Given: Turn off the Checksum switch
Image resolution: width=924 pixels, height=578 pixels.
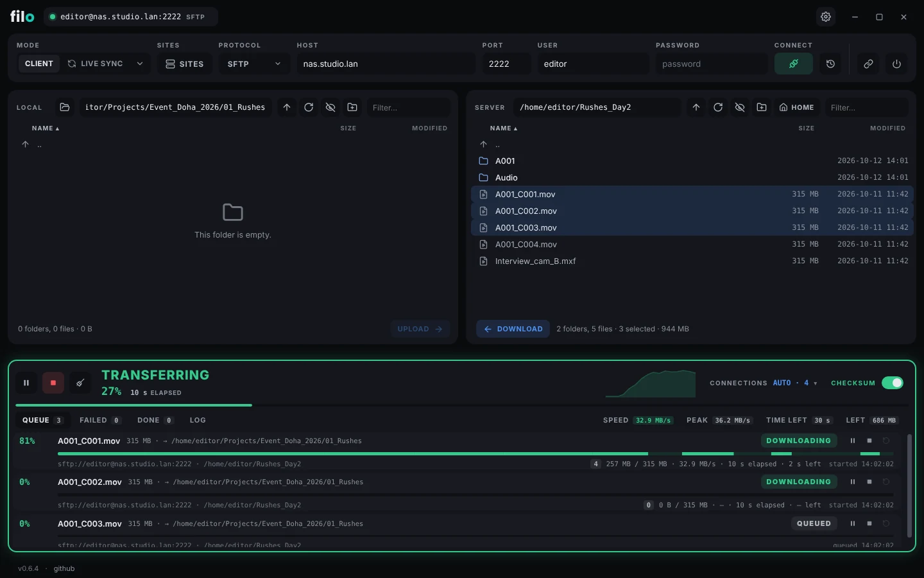Looking at the screenshot, I should pyautogui.click(x=893, y=383).
